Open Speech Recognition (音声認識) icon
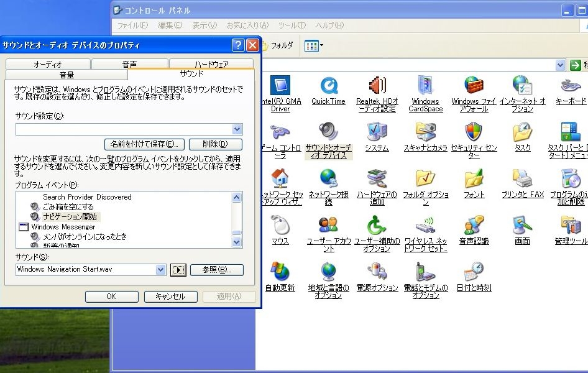Viewport: 588px width, 373px height. [x=474, y=225]
